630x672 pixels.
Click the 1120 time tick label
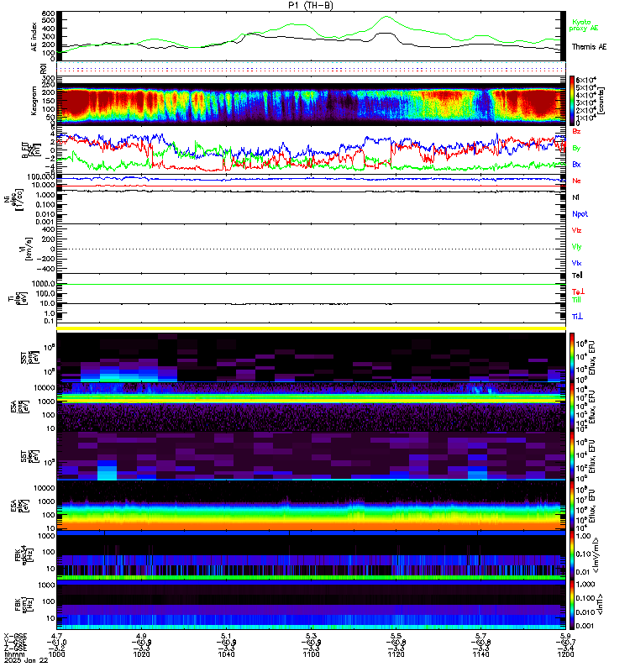point(396,654)
